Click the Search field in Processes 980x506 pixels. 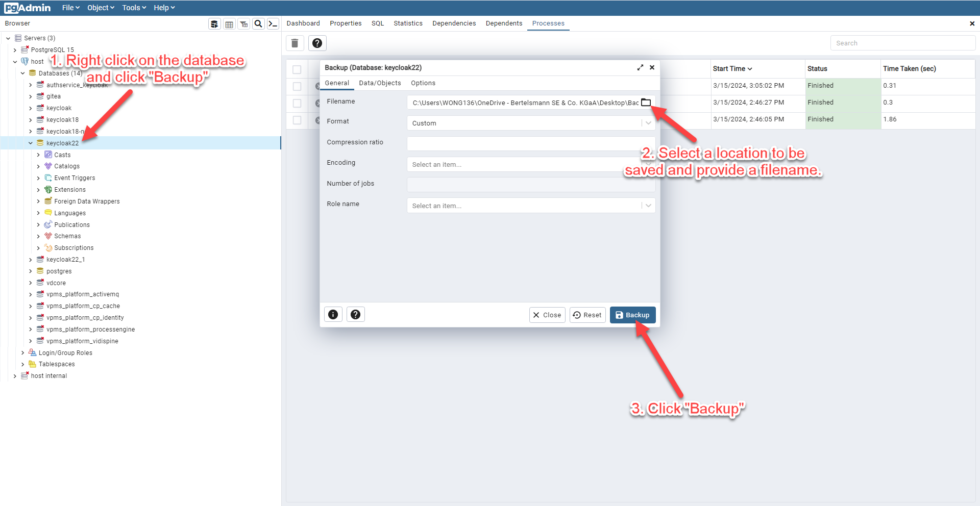902,43
